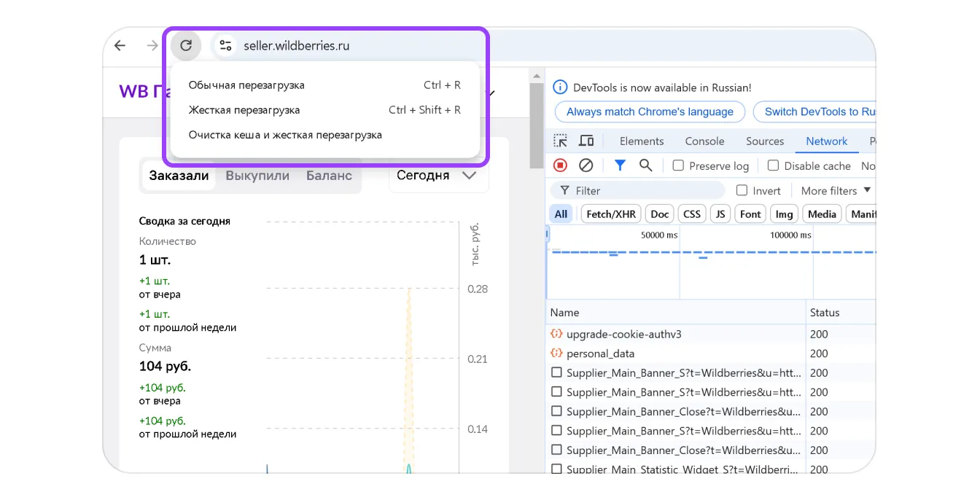Expand the More filters dropdown
Screen dimensions: 980x500
pos(836,191)
